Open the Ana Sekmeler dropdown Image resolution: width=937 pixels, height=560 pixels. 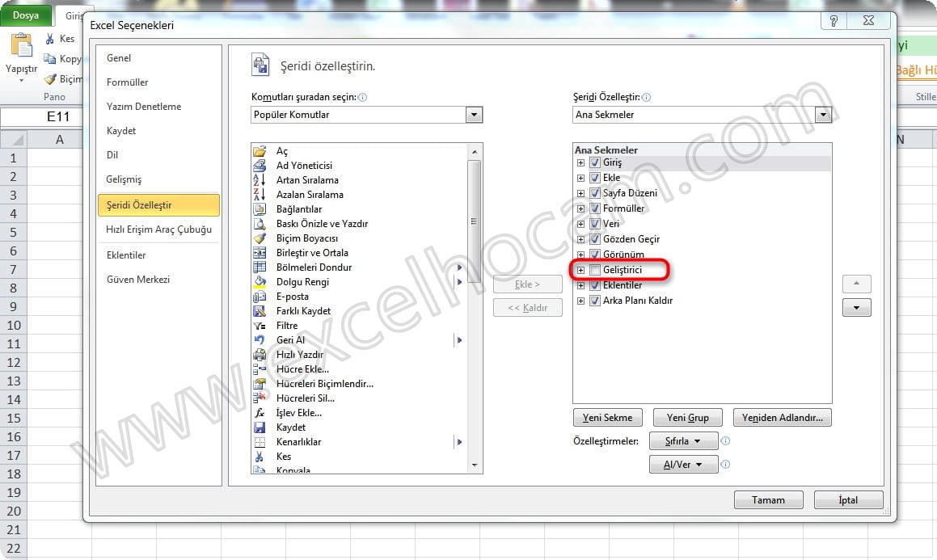(x=823, y=115)
